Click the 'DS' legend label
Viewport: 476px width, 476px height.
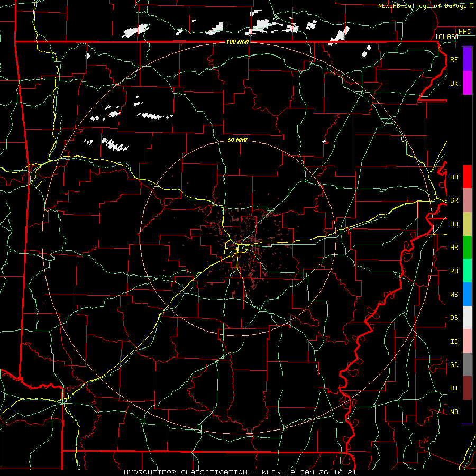[x=454, y=318]
